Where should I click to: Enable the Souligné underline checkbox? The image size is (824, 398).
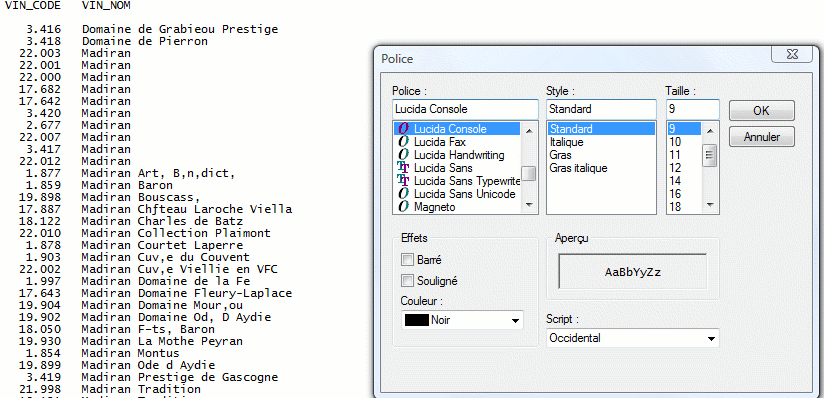(x=407, y=281)
